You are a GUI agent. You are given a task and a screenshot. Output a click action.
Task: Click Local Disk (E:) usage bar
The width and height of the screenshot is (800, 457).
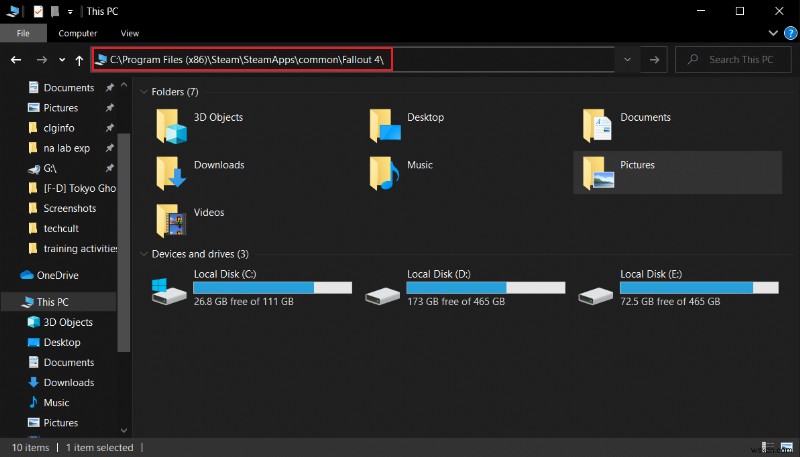(699, 288)
